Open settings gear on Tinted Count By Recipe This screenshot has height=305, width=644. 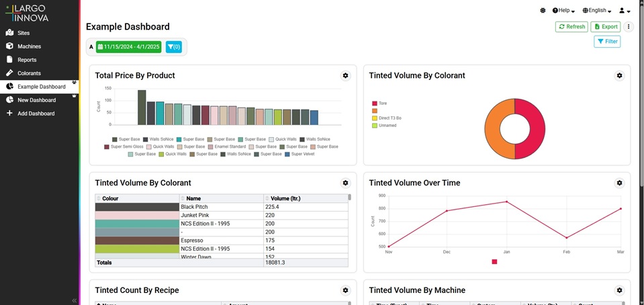345,290
